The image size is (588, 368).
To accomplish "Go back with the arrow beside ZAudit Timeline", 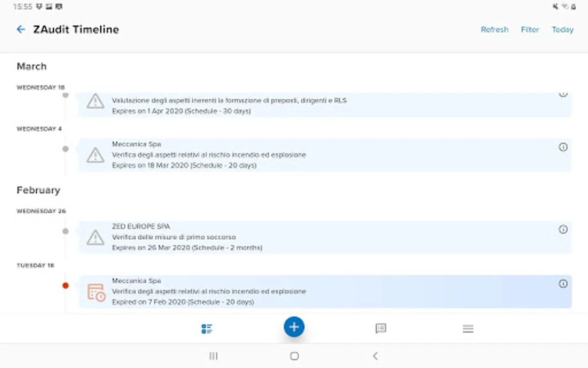I will (21, 29).
